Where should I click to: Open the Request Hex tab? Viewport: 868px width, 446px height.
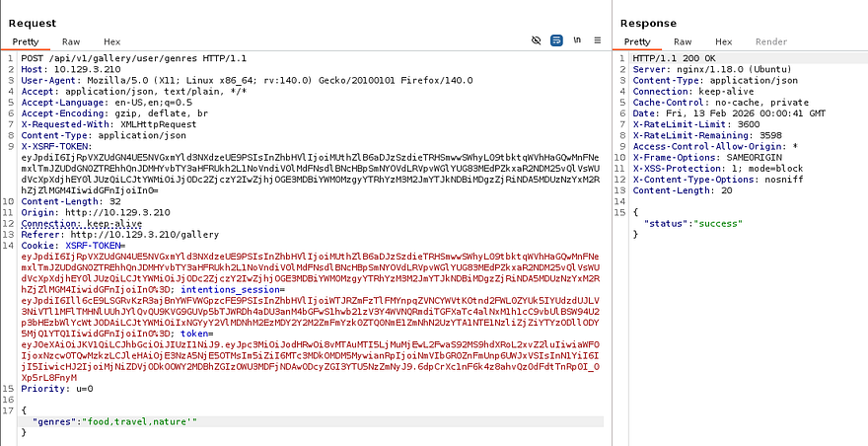click(x=111, y=41)
